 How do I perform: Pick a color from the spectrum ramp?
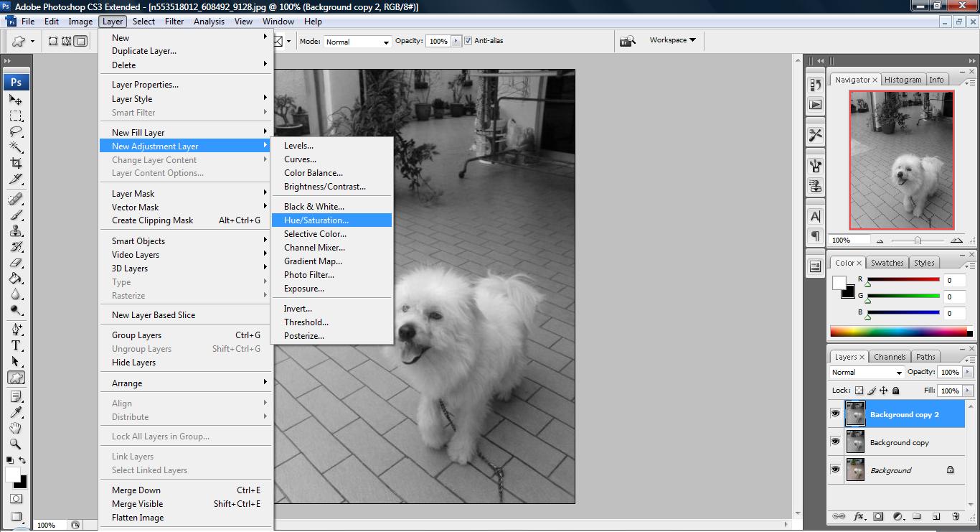click(x=899, y=332)
